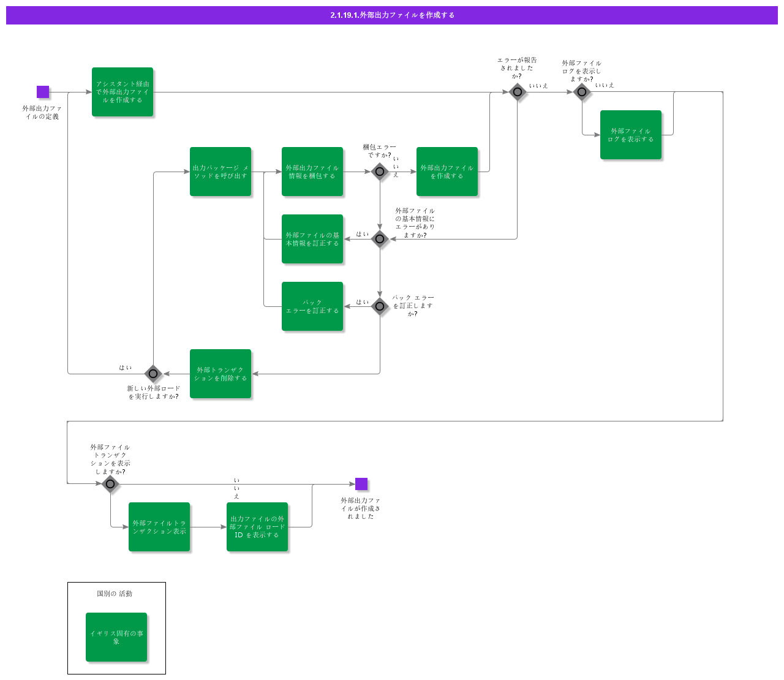
Task: Click the title bar 2.1.19.1.外部出力ファイルを作成する
Action: pyautogui.click(x=392, y=15)
